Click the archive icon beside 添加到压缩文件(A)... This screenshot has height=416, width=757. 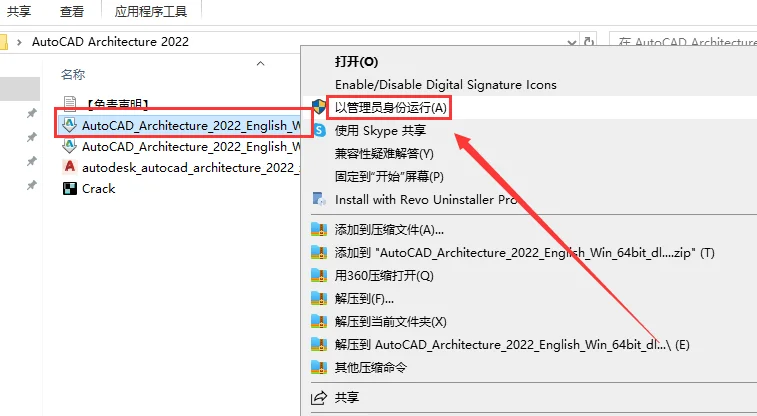pyautogui.click(x=319, y=230)
